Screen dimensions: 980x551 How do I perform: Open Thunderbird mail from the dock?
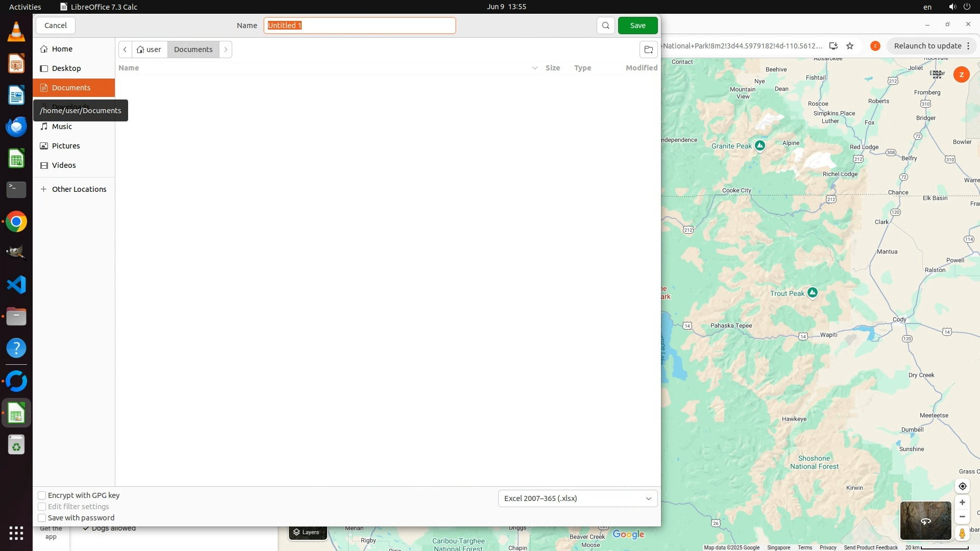(16, 127)
